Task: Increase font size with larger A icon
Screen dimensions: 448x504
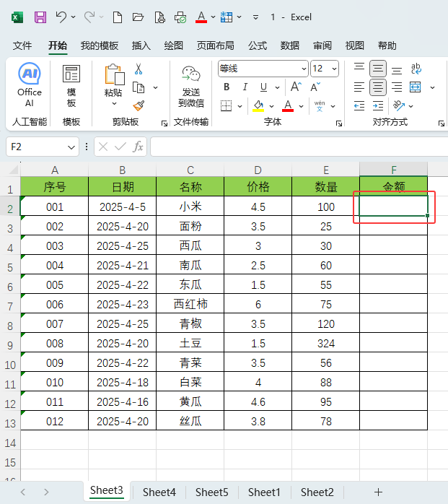Action: pyautogui.click(x=296, y=87)
